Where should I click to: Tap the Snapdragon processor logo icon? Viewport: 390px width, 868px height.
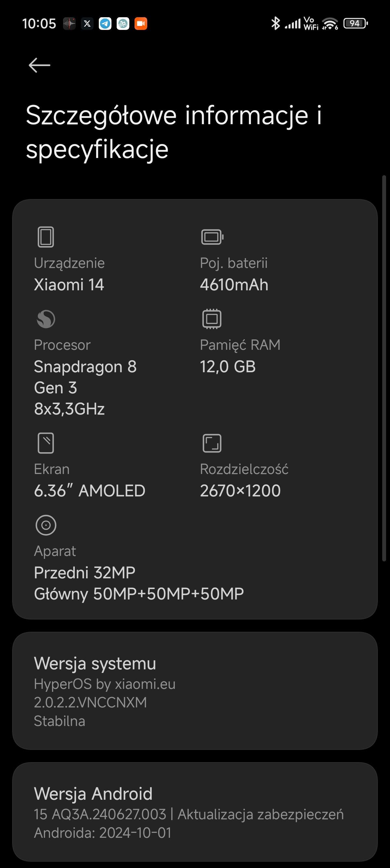[x=46, y=319]
